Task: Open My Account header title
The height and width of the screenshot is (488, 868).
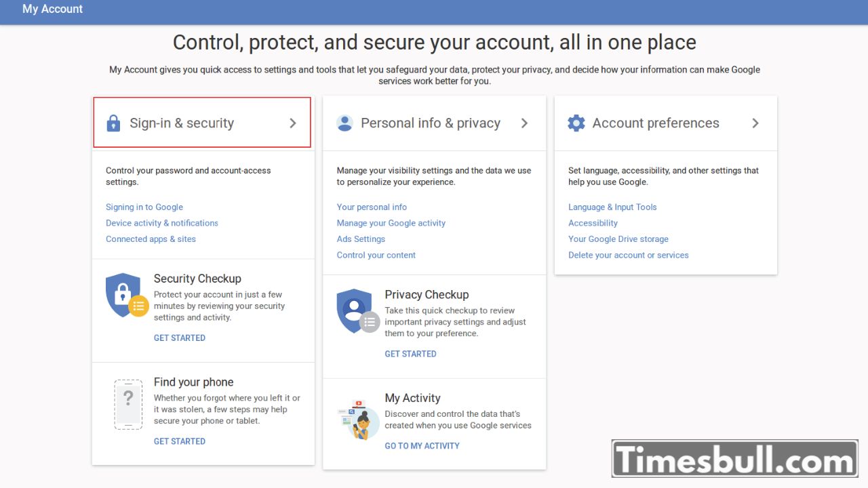Action: tap(52, 9)
